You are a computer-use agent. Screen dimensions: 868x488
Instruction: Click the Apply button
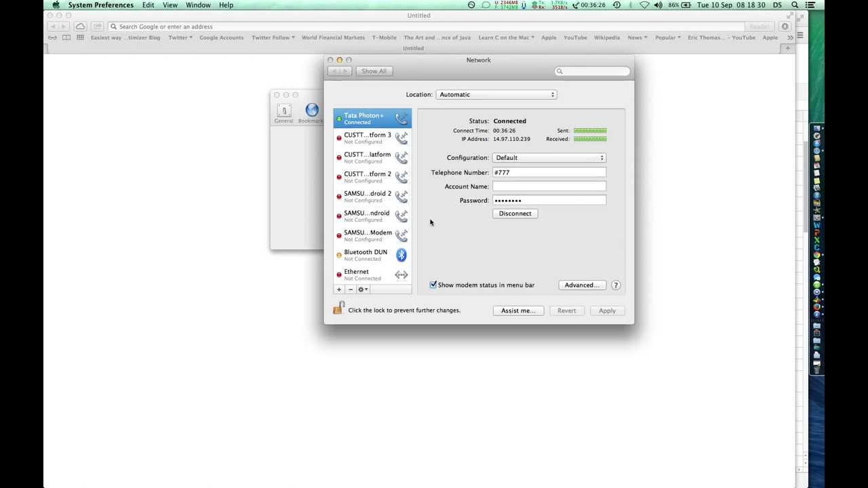(607, 311)
